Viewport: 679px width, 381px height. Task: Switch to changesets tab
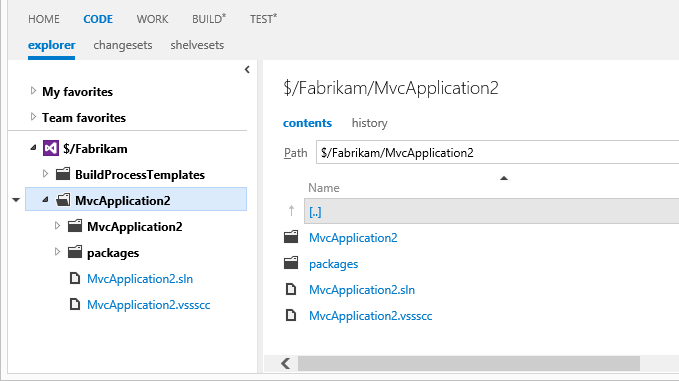coord(123,45)
